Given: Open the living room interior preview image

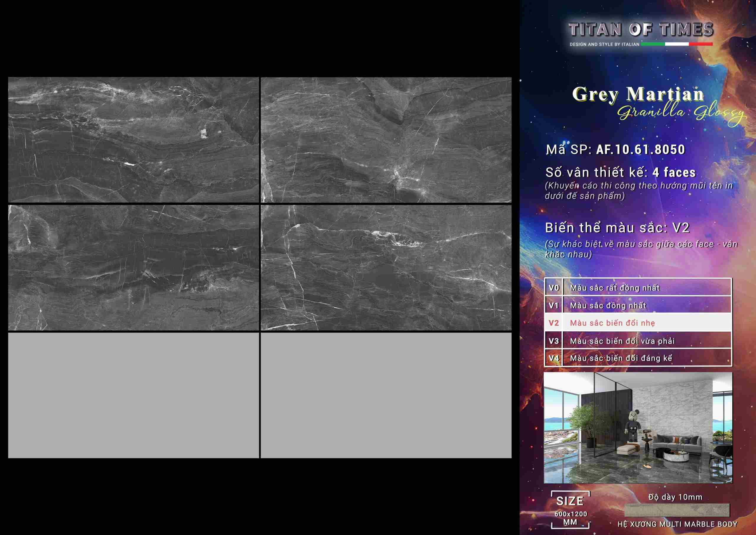Looking at the screenshot, I should [638, 428].
